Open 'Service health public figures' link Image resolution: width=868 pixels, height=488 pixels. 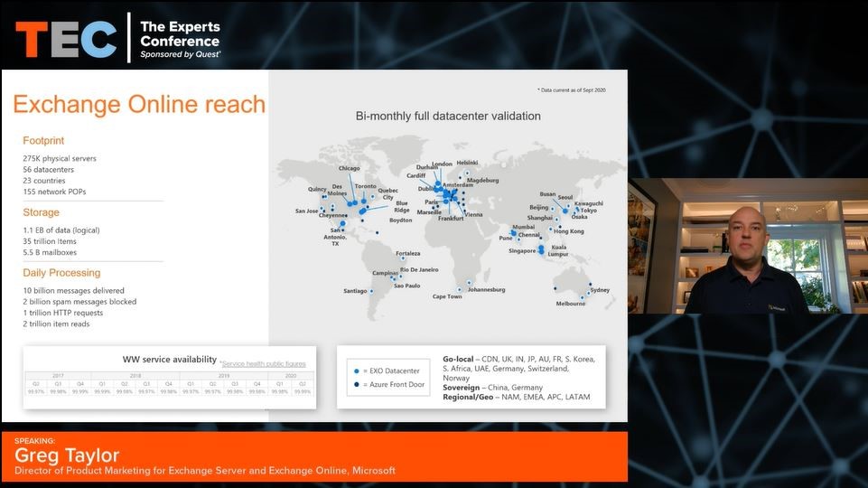(264, 364)
